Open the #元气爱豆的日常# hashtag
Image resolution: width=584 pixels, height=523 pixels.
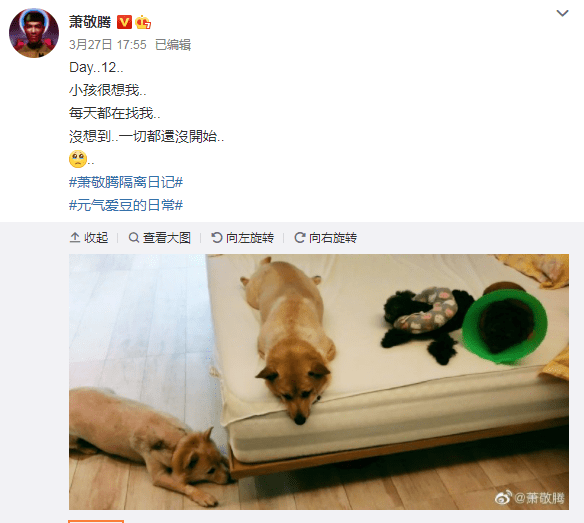coord(126,205)
